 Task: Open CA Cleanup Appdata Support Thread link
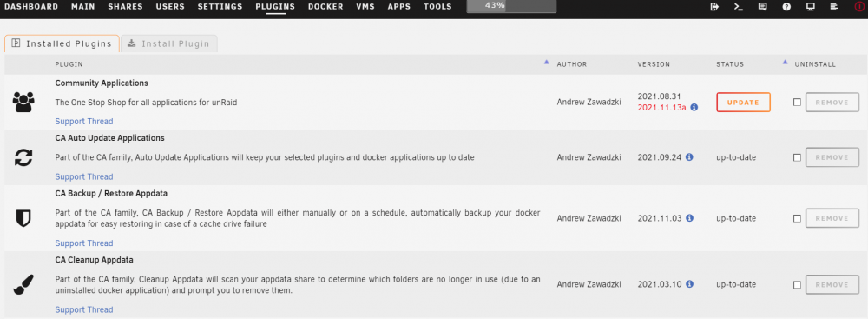tap(84, 309)
